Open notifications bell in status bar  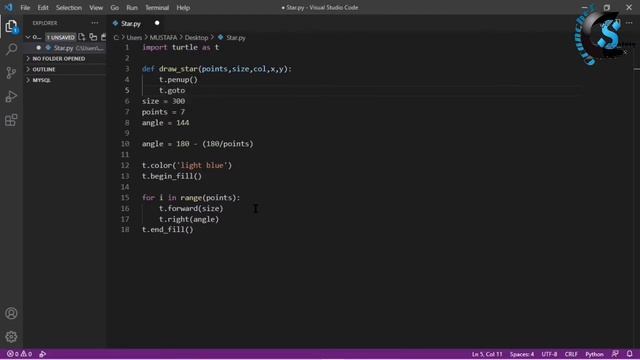coord(630,354)
